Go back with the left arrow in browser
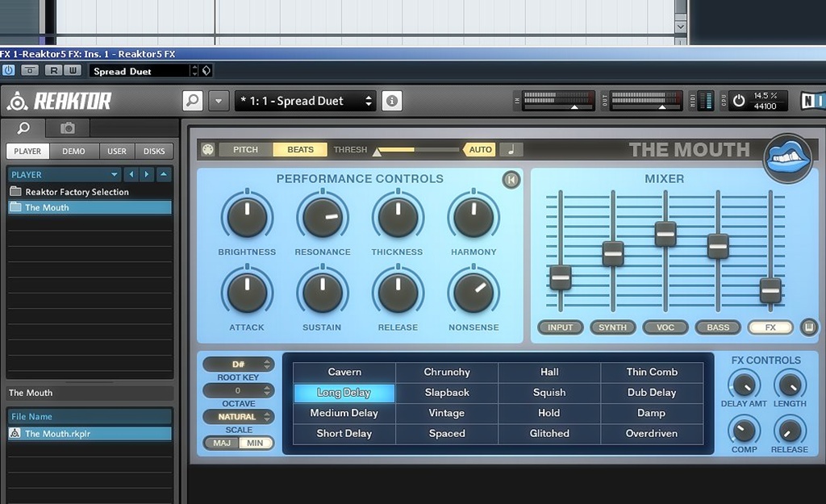The width and height of the screenshot is (826, 504). (x=131, y=174)
